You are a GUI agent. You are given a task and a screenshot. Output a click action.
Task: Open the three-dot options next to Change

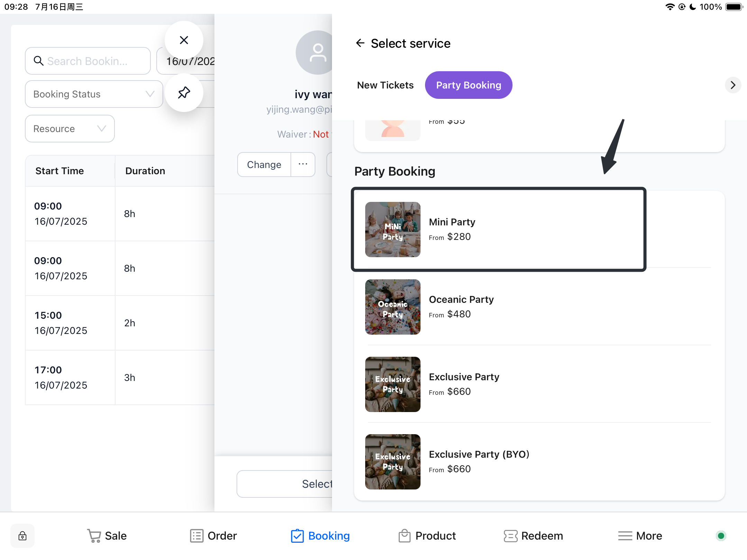point(303,164)
